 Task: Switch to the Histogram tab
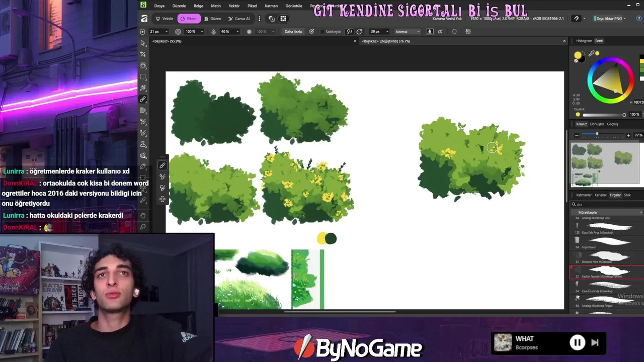(584, 41)
